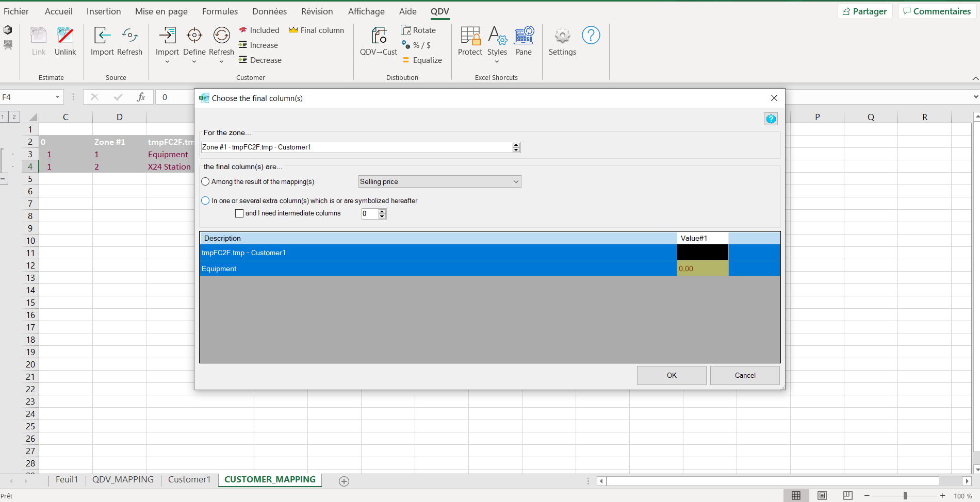The width and height of the screenshot is (980, 502).
Task: Click the zoom in plus button
Action: click(x=943, y=496)
